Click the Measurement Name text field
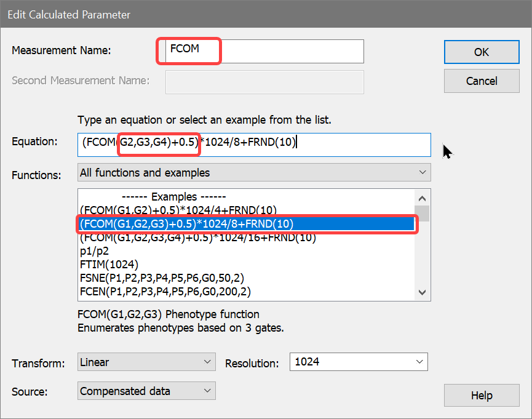The height and width of the screenshot is (419, 532). [x=264, y=51]
